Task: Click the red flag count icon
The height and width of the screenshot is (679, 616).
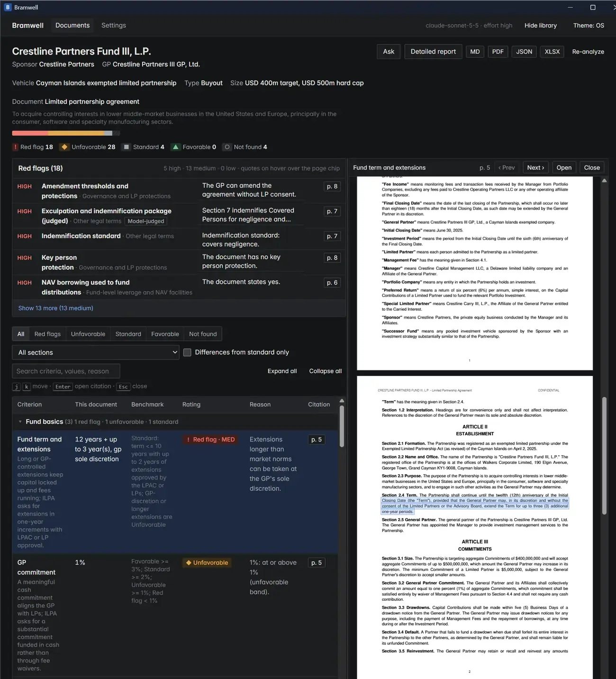Action: pyautogui.click(x=15, y=147)
